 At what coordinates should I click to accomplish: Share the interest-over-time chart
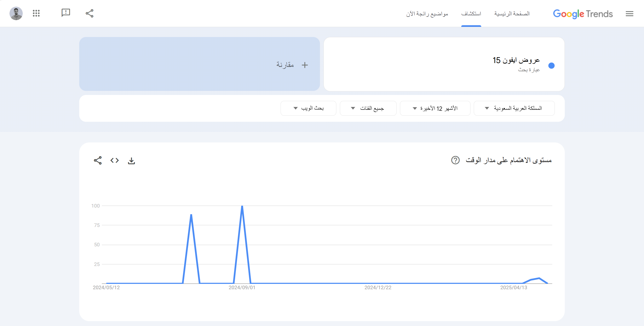point(98,161)
